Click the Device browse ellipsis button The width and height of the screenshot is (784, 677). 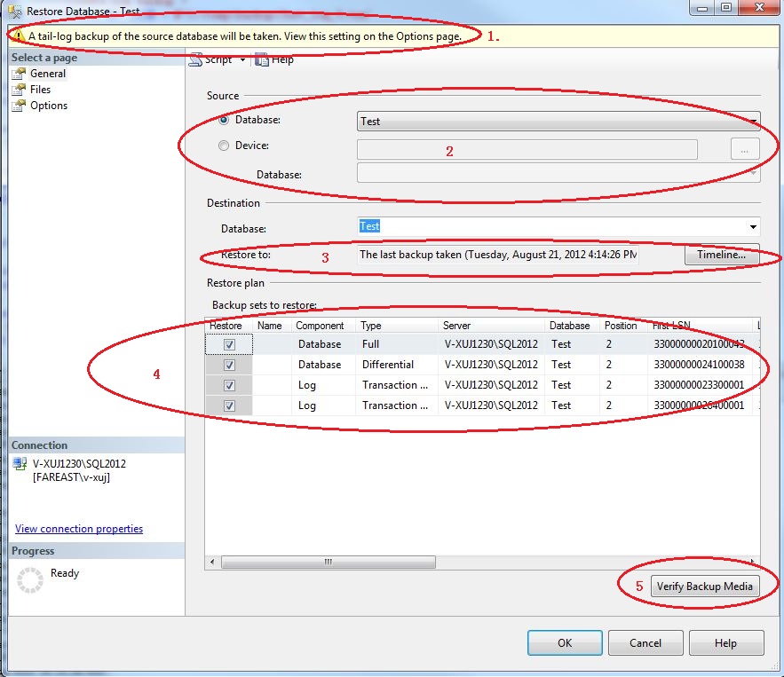point(745,149)
